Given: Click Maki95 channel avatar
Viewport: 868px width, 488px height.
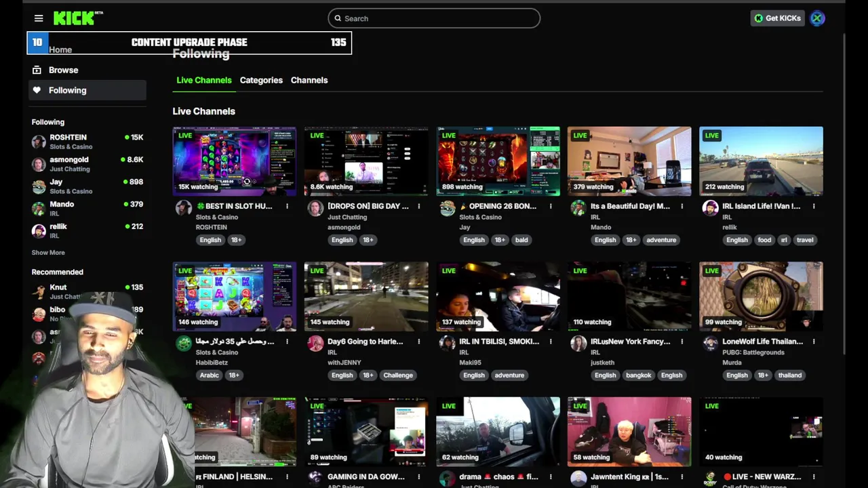Looking at the screenshot, I should tap(447, 344).
